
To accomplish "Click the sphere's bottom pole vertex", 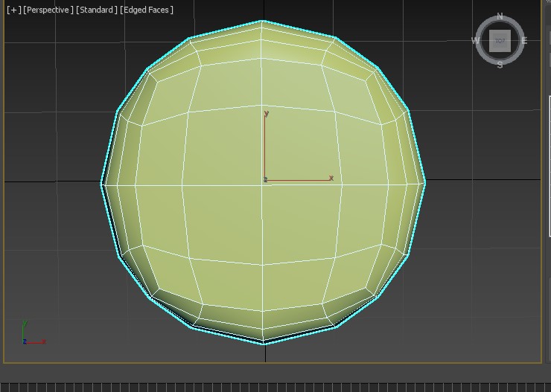I will [x=264, y=343].
